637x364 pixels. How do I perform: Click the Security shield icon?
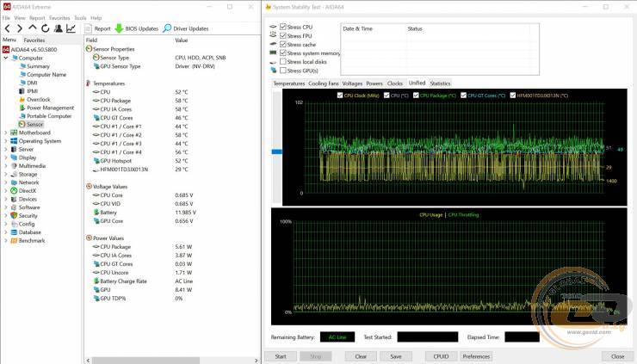click(x=14, y=216)
